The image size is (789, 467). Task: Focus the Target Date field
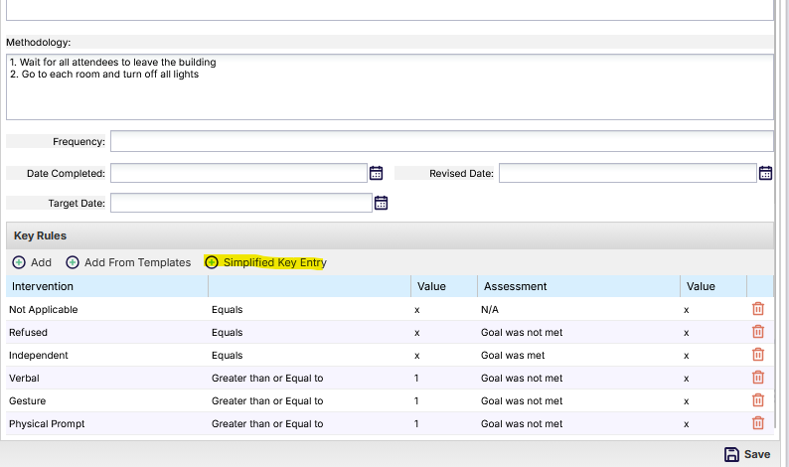(x=242, y=203)
